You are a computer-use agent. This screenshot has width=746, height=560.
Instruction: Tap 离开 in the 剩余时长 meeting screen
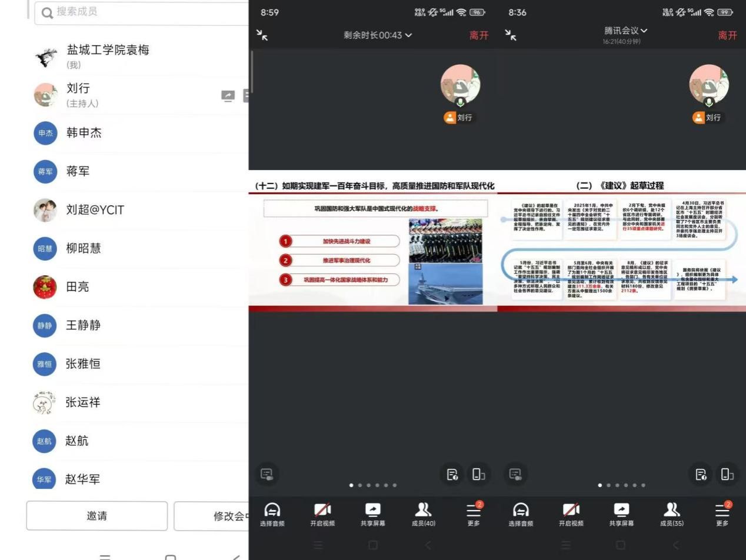coord(478,35)
